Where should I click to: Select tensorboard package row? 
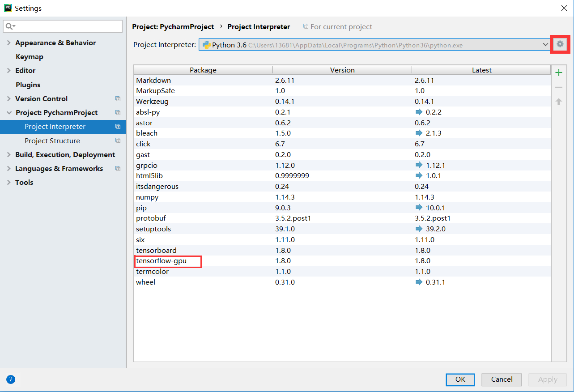click(342, 250)
